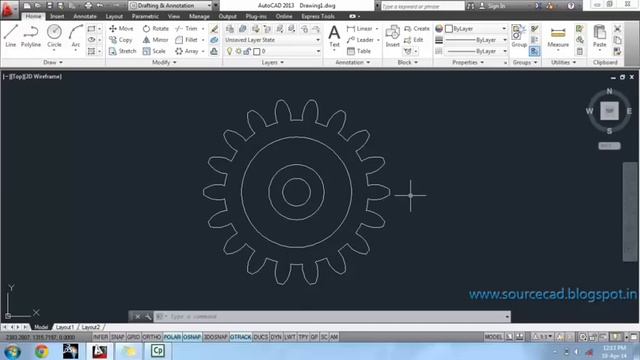The image size is (640, 360).
Task: Expand the Properties panel
Action: (x=468, y=62)
